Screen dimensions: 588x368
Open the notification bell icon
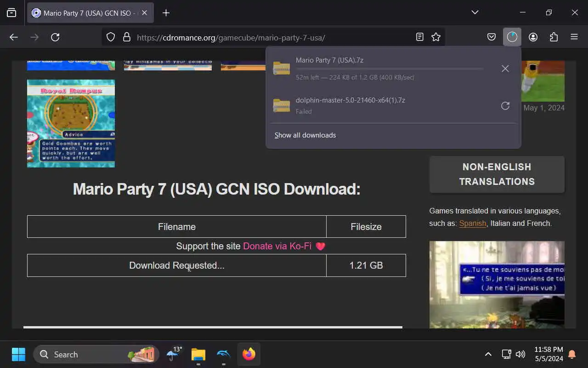pos(572,354)
